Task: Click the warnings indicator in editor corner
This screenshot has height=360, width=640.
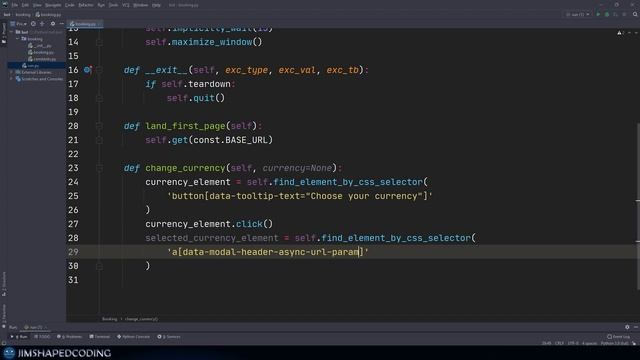Action: (x=620, y=33)
